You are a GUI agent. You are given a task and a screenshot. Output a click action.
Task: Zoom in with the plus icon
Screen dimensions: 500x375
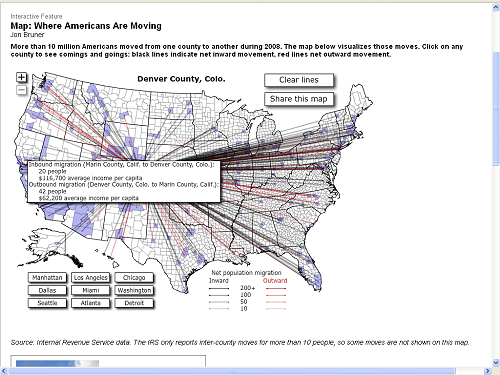coord(21,77)
